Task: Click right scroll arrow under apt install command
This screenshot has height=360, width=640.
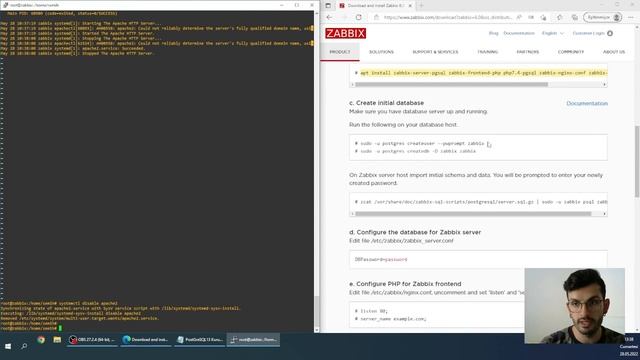Action: tap(604, 84)
